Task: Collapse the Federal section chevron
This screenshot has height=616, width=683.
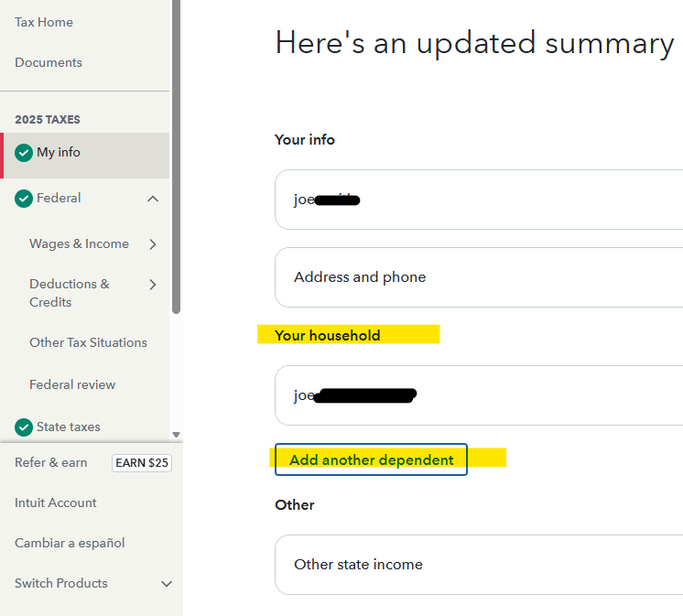Action: (153, 199)
